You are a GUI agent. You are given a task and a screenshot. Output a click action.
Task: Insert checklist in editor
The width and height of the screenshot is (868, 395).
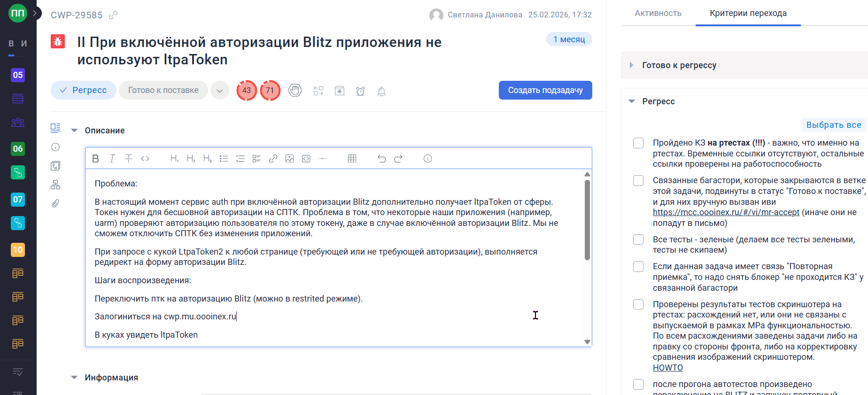(257, 159)
